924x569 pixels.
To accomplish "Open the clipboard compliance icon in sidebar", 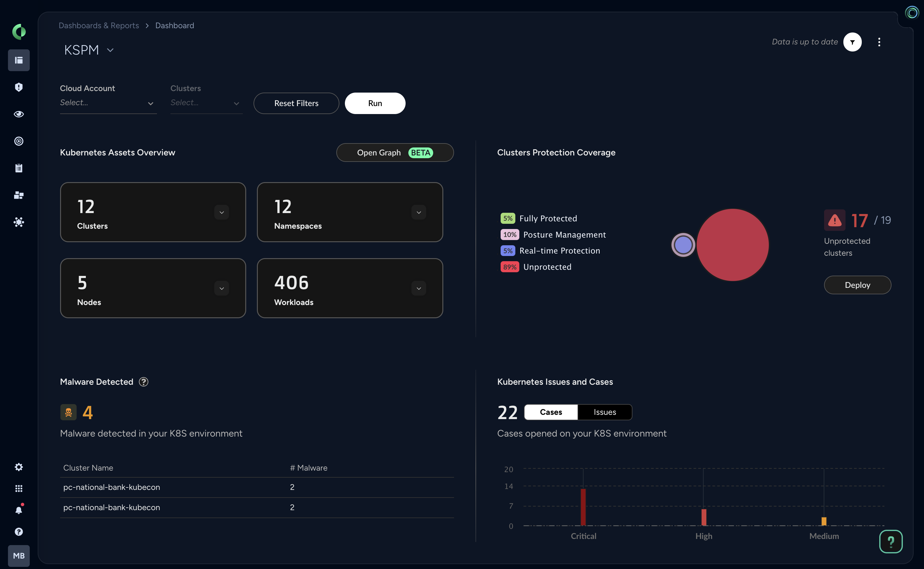I will pos(18,168).
